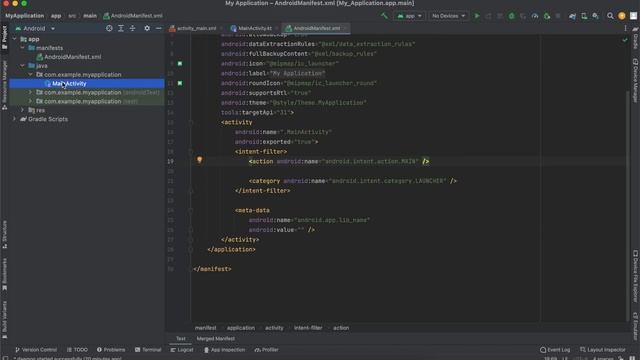Screen dimensions: 640x360
Task: Collapse the manifests folder
Action: pos(22,48)
